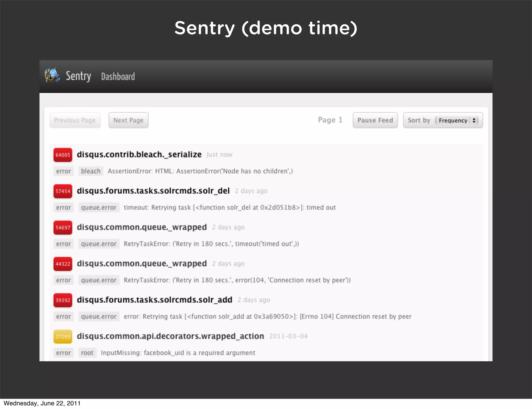Click the red 64005 count badge
532x409 pixels.
point(63,155)
